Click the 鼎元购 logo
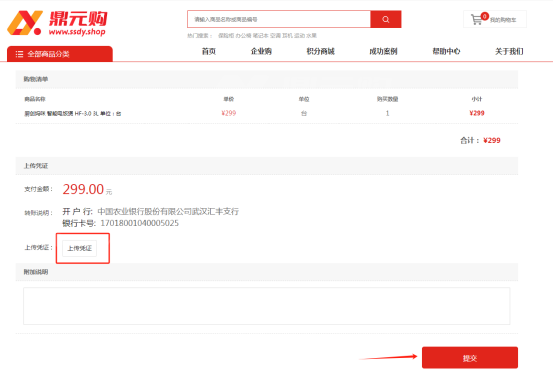 click(x=57, y=23)
